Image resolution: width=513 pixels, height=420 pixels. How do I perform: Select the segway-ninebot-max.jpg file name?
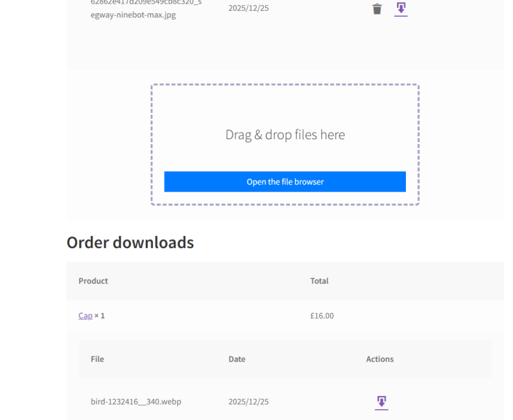pyautogui.click(x=133, y=15)
